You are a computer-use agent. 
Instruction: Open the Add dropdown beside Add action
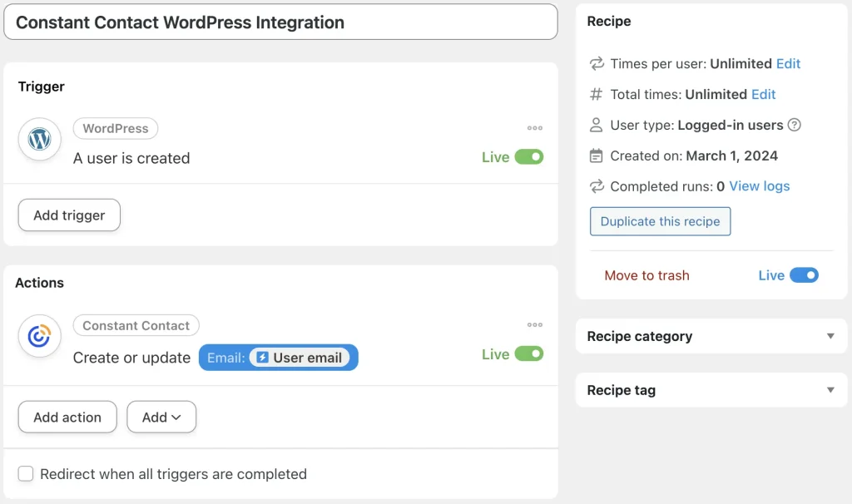161,417
